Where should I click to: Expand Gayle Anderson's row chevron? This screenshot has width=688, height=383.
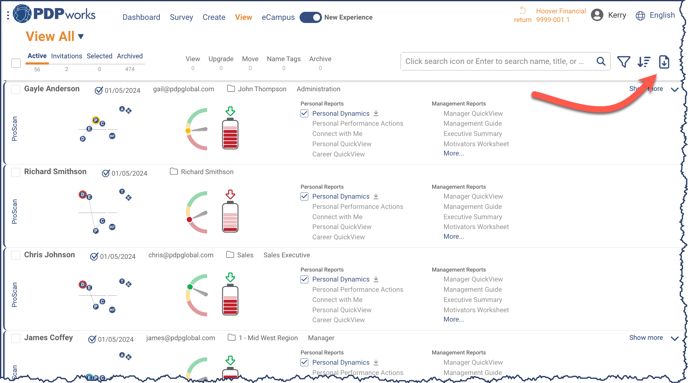click(x=675, y=89)
